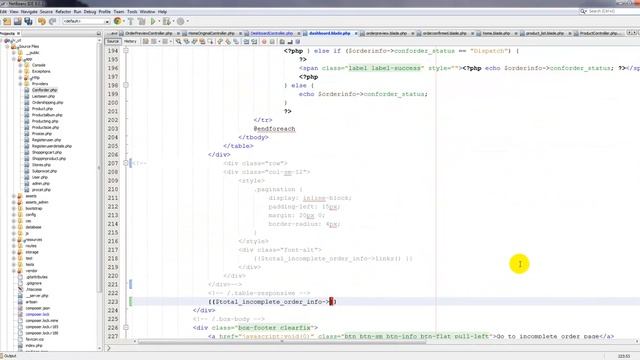This screenshot has height=360, width=640.
Task: Click the red Start Macro Recording icon
Action: coord(264,42)
